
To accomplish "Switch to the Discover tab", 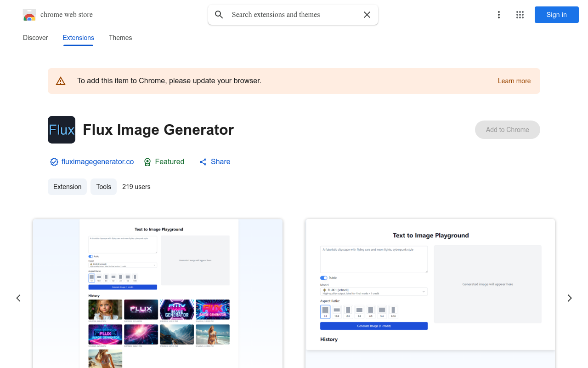I will click(35, 38).
